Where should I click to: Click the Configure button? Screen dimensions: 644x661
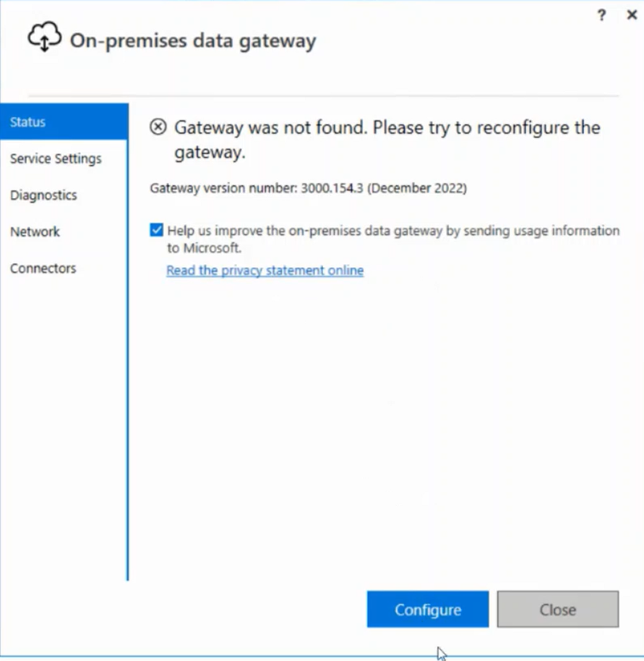(427, 609)
